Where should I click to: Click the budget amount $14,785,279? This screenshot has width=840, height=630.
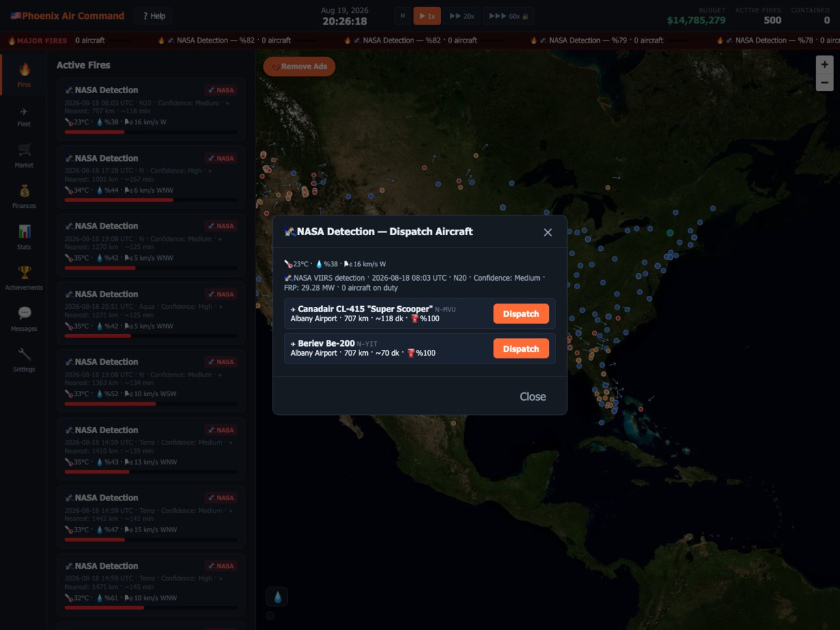coord(696,20)
